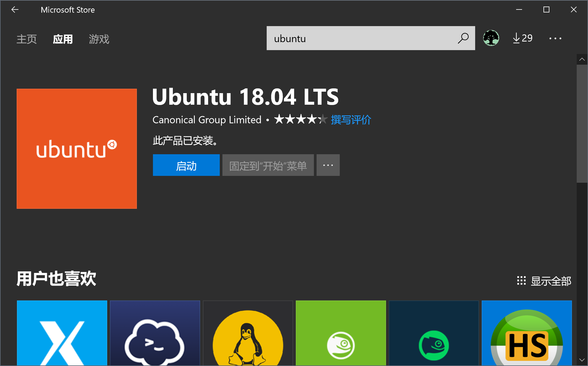Open the cloud terminal app tile
The width and height of the screenshot is (588, 366).
click(155, 333)
